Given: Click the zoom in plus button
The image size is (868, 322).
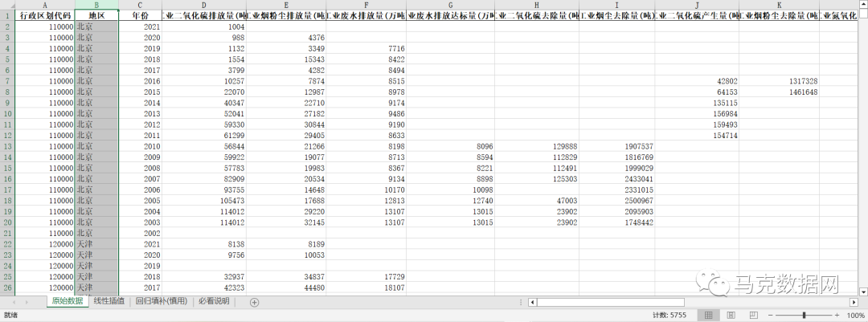Looking at the screenshot, I should [x=835, y=315].
